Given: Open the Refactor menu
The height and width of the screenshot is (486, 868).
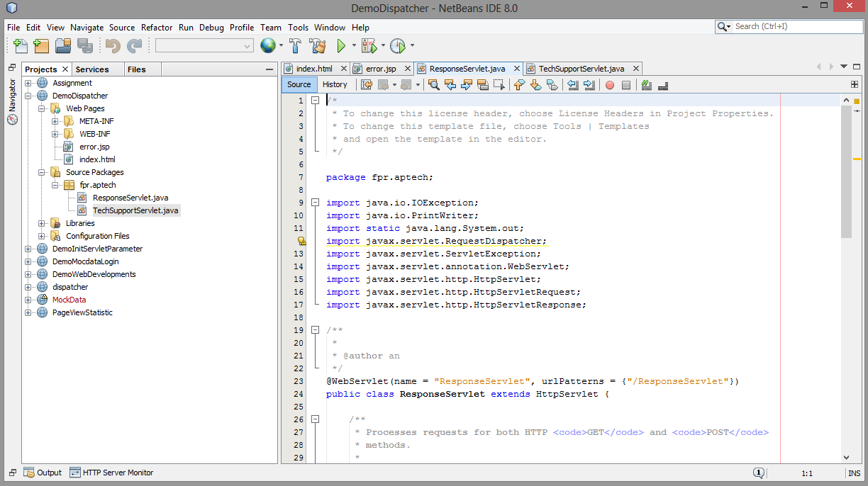Looking at the screenshot, I should point(157,27).
